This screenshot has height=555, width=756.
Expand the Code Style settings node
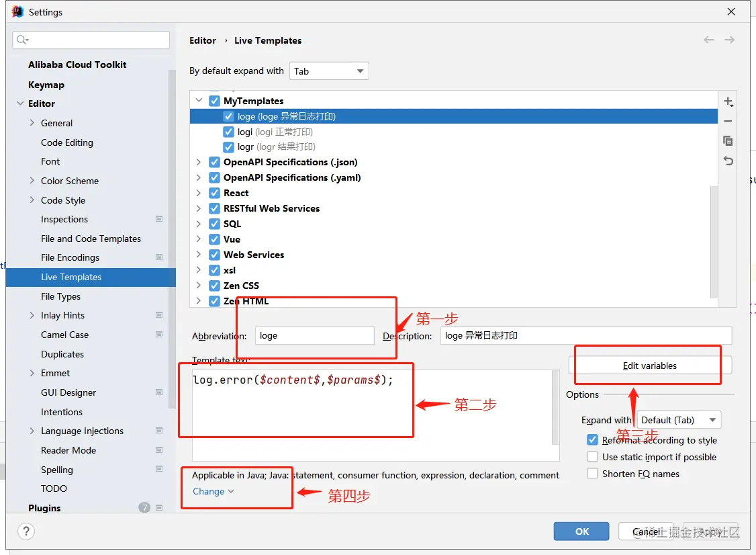(x=32, y=200)
